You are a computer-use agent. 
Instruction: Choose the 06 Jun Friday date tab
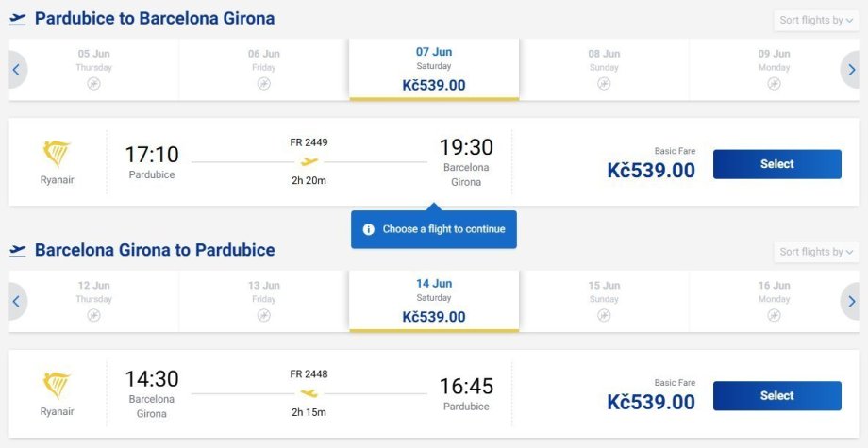tap(264, 69)
